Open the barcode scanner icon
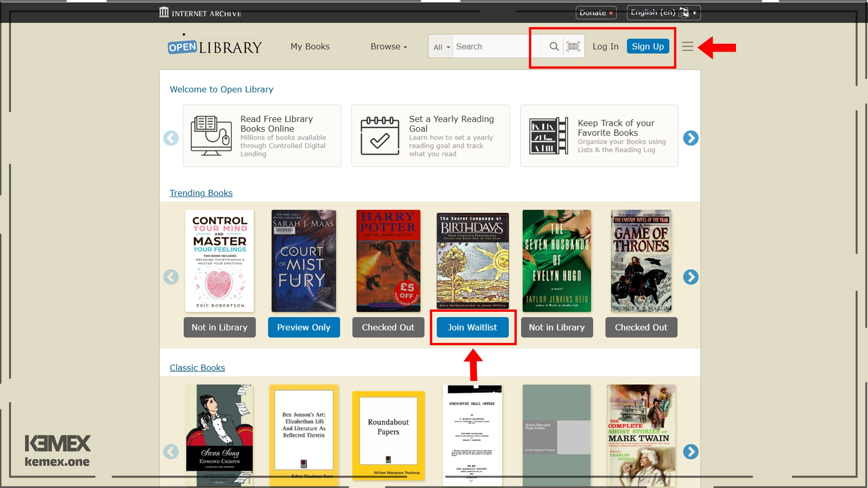 573,46
